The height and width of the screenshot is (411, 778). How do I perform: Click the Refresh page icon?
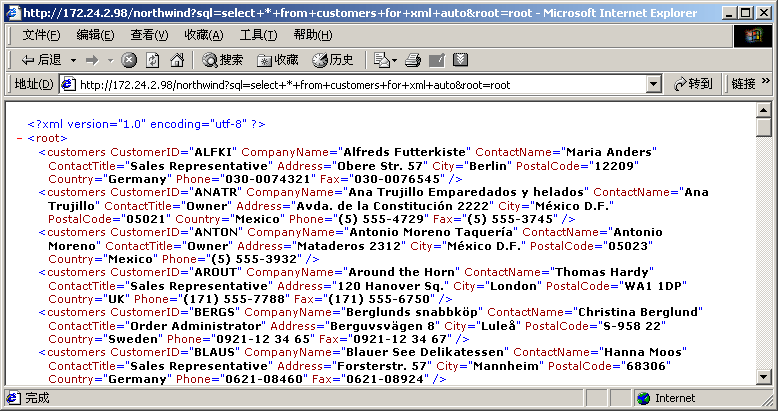pos(153,60)
